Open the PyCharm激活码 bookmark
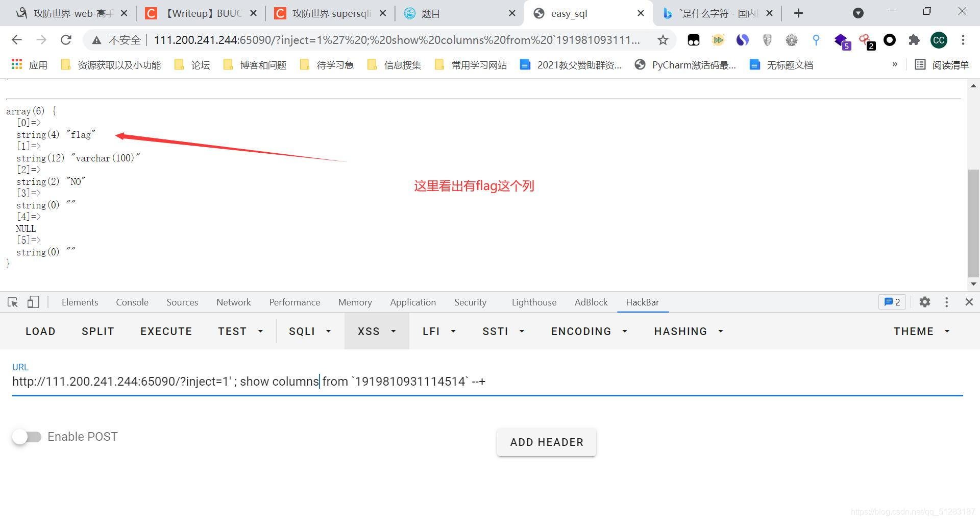 pyautogui.click(x=685, y=64)
